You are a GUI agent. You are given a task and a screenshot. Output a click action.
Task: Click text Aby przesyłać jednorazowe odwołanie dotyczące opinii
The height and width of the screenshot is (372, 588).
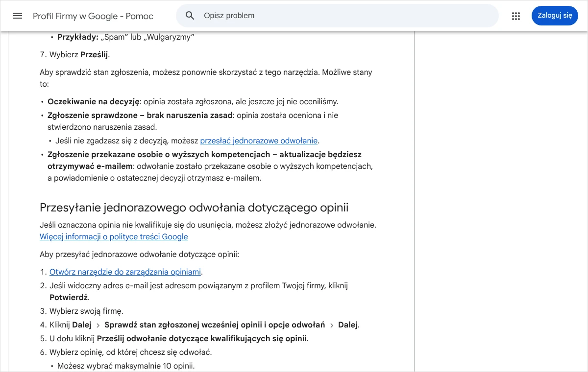pyautogui.click(x=139, y=255)
